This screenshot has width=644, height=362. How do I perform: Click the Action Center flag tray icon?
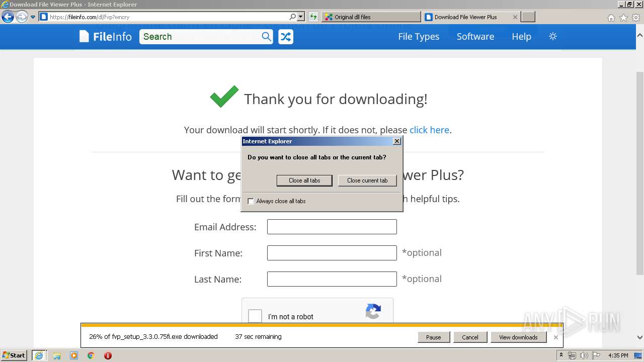pyautogui.click(x=596, y=355)
